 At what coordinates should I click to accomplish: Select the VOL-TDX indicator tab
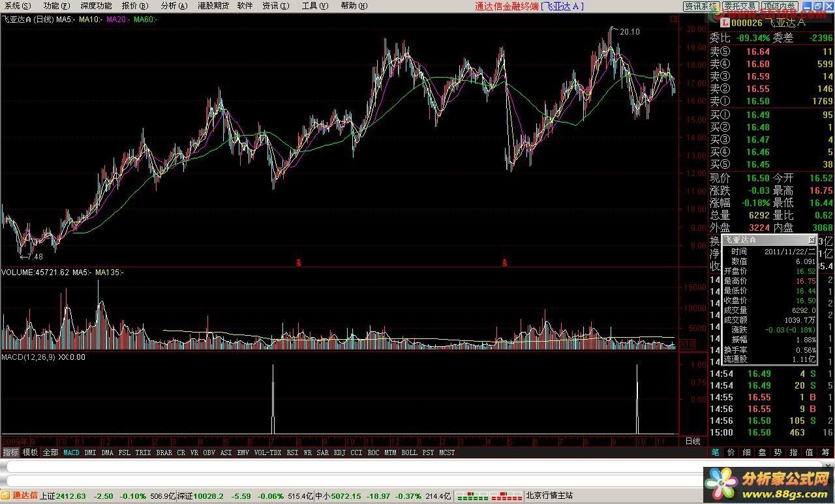pyautogui.click(x=267, y=452)
